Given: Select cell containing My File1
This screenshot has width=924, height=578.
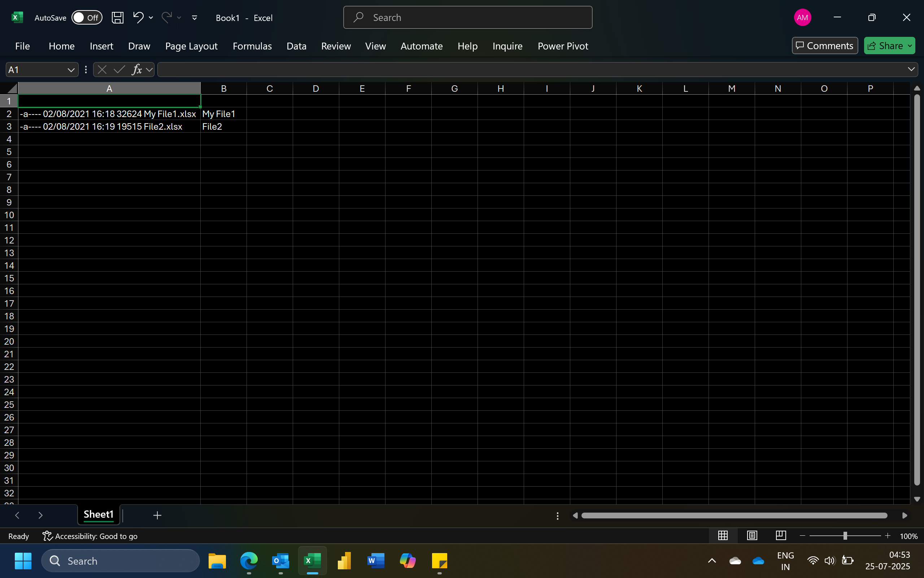Looking at the screenshot, I should (223, 114).
